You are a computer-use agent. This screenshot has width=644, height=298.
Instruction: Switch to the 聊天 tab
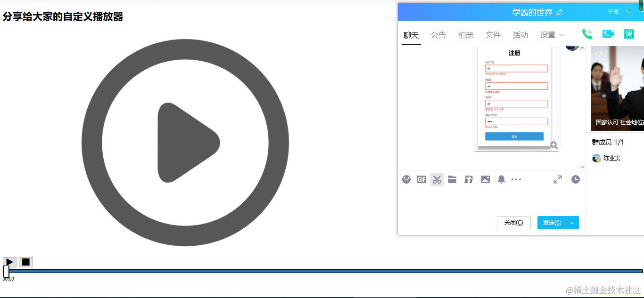click(411, 35)
